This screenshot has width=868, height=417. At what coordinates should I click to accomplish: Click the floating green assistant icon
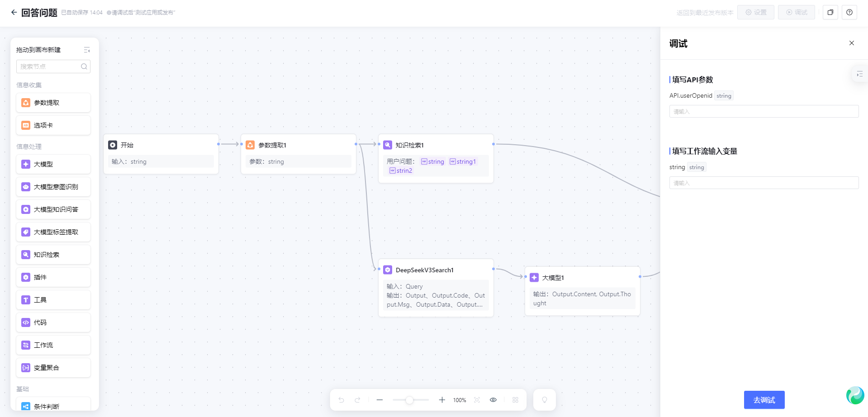click(855, 395)
